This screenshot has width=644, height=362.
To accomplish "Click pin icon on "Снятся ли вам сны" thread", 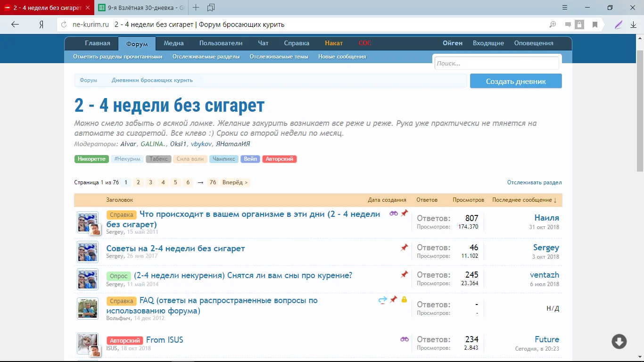I will tap(405, 274).
